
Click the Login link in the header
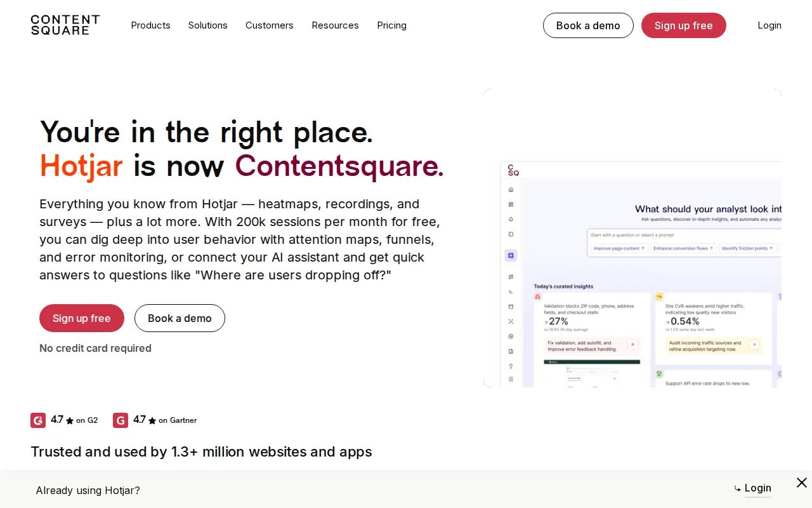(x=769, y=25)
